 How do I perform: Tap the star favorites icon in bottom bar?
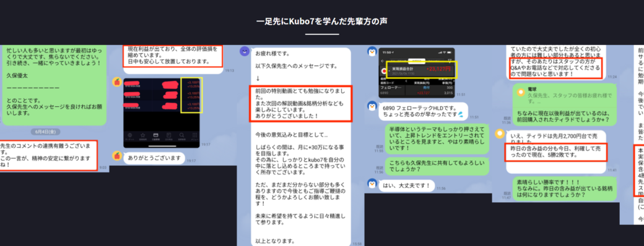pos(143,135)
